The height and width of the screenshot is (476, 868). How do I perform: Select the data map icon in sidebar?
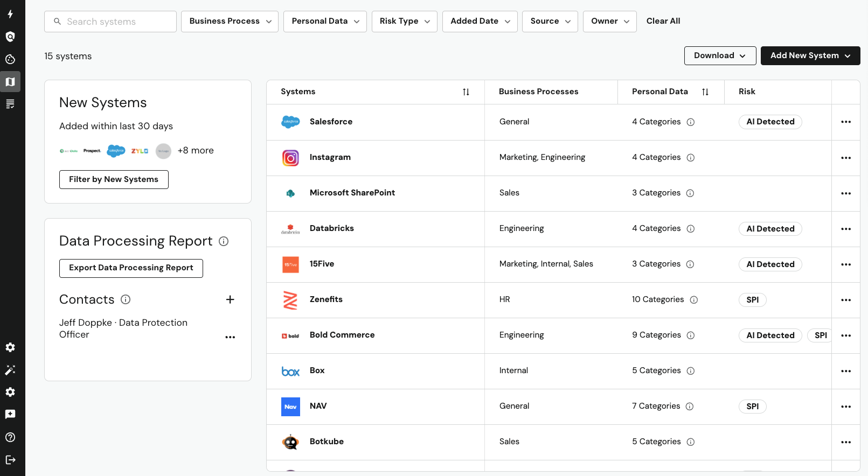[10, 82]
